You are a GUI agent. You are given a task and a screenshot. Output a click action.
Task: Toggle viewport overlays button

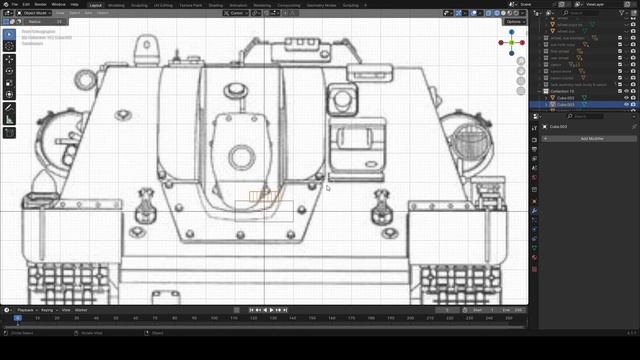click(x=474, y=13)
